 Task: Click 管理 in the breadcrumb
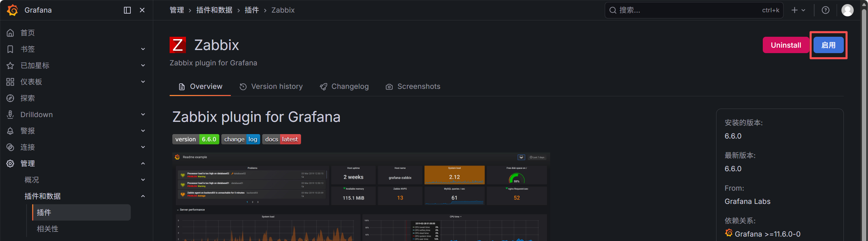click(177, 10)
